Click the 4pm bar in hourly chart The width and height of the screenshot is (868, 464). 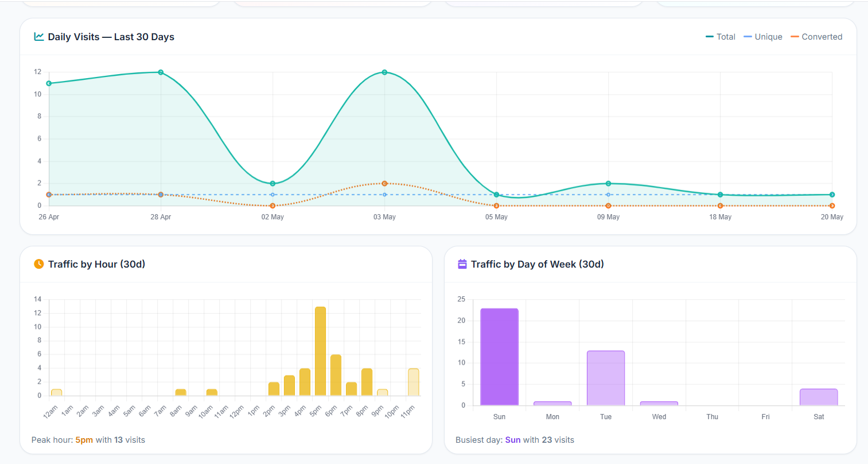(305, 382)
